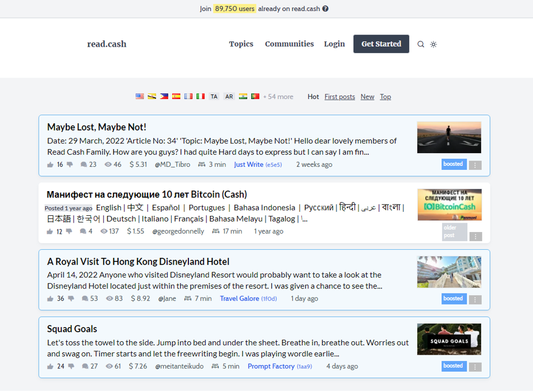533x392 pixels.
Task: Open options menu for Squad Goals post
Action: [x=475, y=367]
